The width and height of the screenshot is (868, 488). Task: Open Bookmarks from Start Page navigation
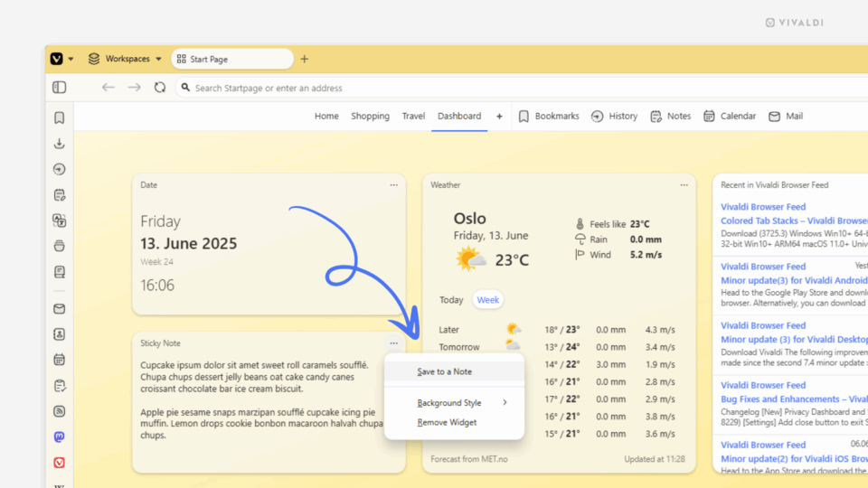(x=549, y=117)
